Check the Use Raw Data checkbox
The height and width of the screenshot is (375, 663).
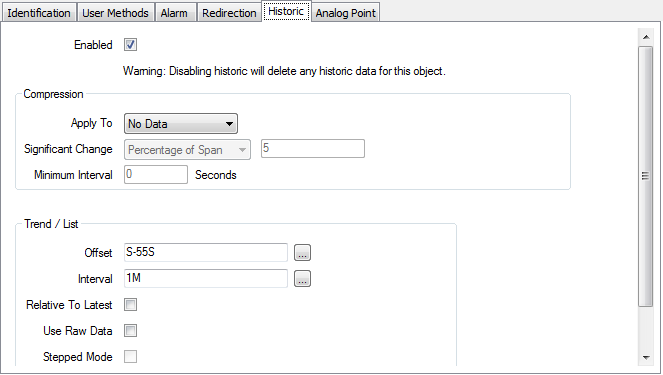[x=130, y=331]
